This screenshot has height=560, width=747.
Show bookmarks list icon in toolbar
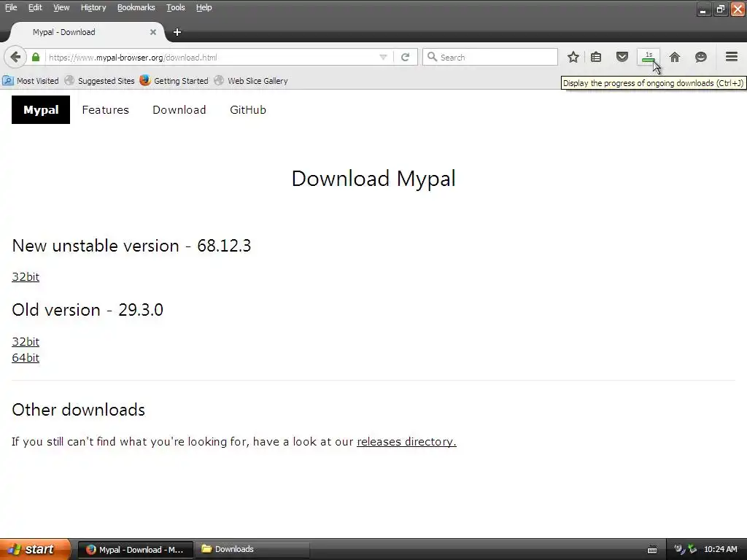(596, 57)
